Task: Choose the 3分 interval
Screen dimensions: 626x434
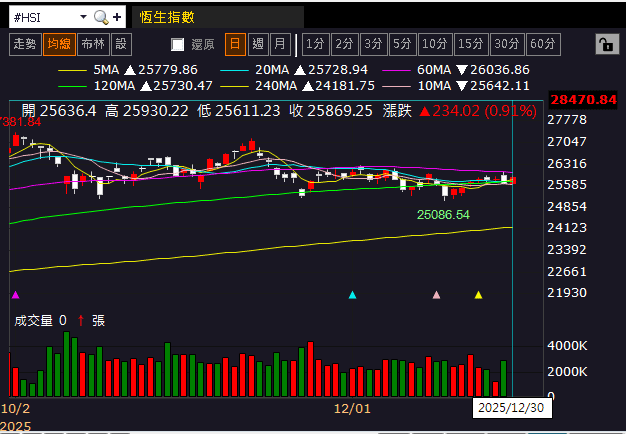Action: click(374, 44)
